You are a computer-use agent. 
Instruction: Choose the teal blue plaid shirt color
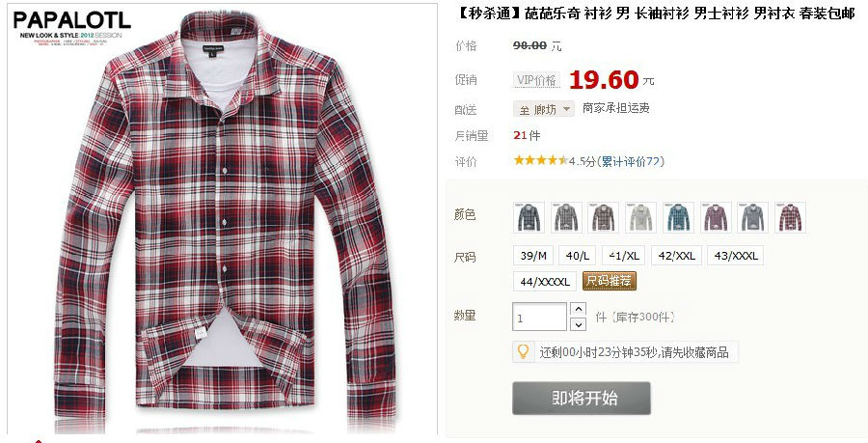click(678, 217)
